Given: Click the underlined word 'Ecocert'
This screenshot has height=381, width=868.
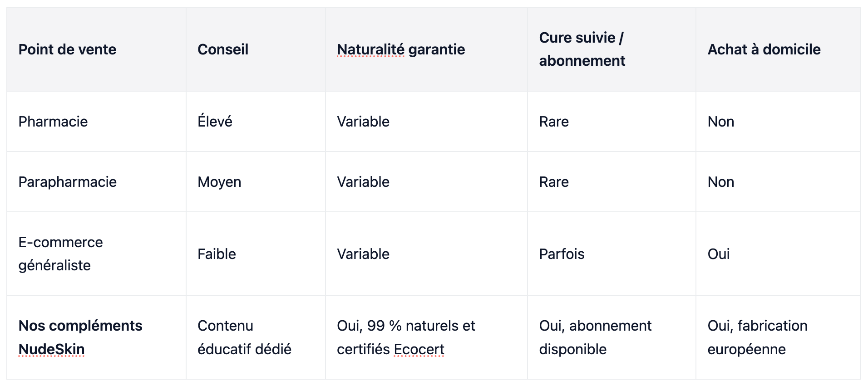Looking at the screenshot, I should (x=419, y=349).
